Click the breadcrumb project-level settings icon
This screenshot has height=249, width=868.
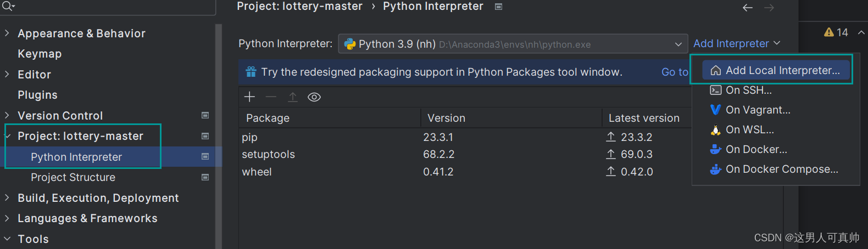pos(498,7)
